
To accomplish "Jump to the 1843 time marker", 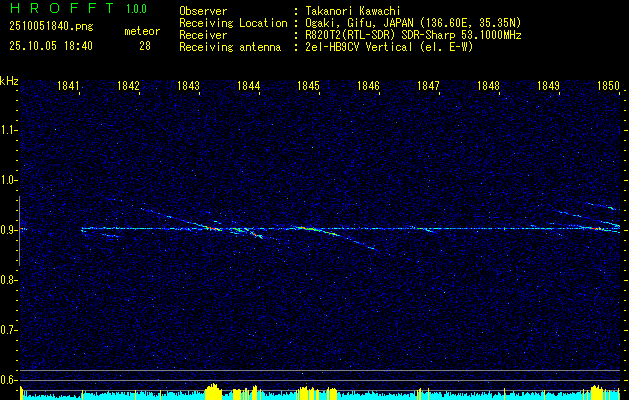I will click(189, 86).
